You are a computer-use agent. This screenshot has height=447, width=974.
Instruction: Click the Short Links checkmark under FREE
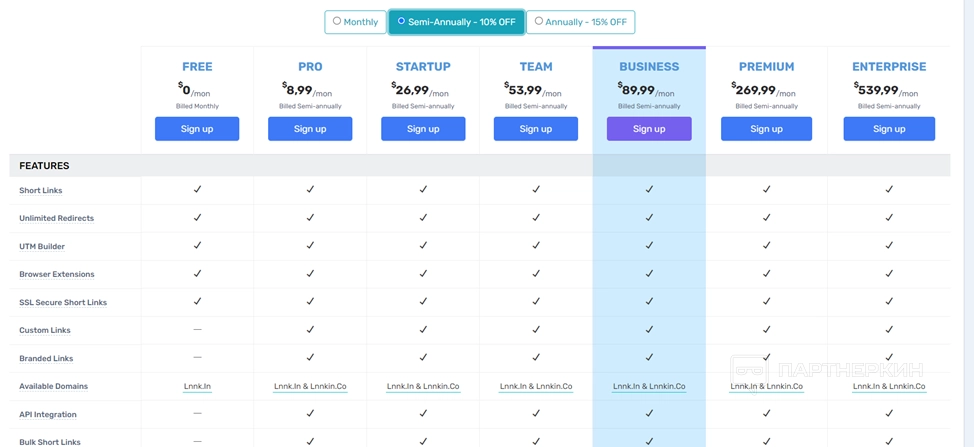tap(197, 189)
